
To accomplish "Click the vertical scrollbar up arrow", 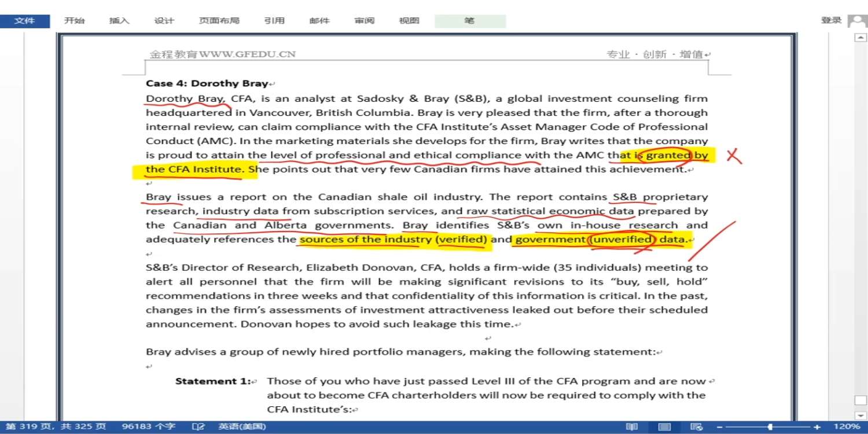I will [860, 38].
